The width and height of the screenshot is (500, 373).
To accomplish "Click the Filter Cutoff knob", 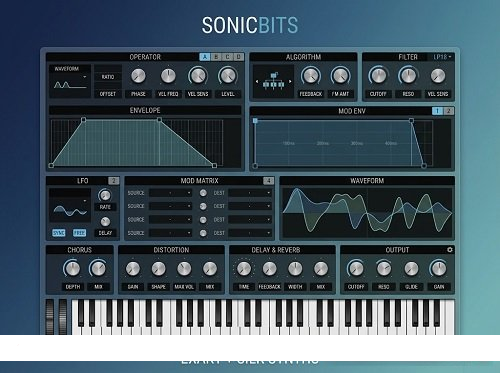I will (378, 76).
